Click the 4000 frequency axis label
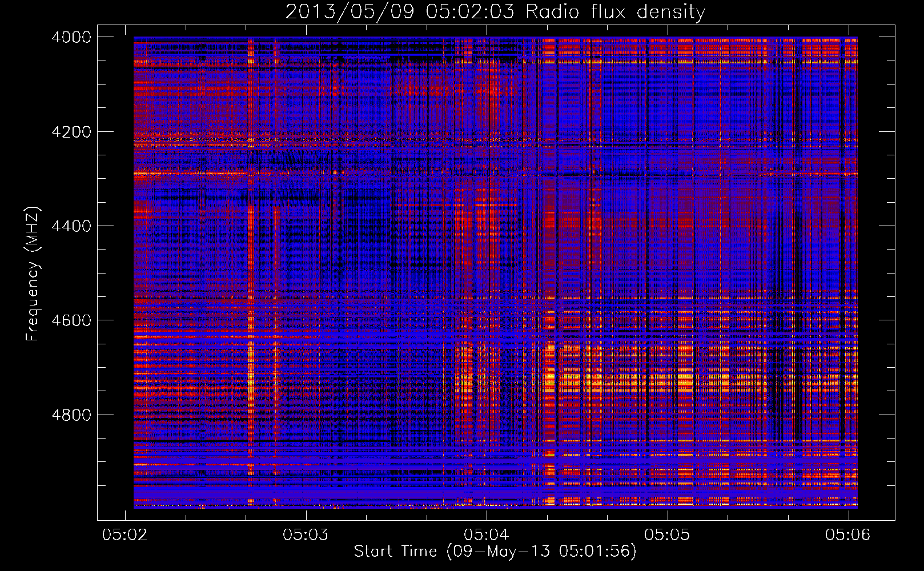Viewport: 924px width, 571px height. pos(71,37)
